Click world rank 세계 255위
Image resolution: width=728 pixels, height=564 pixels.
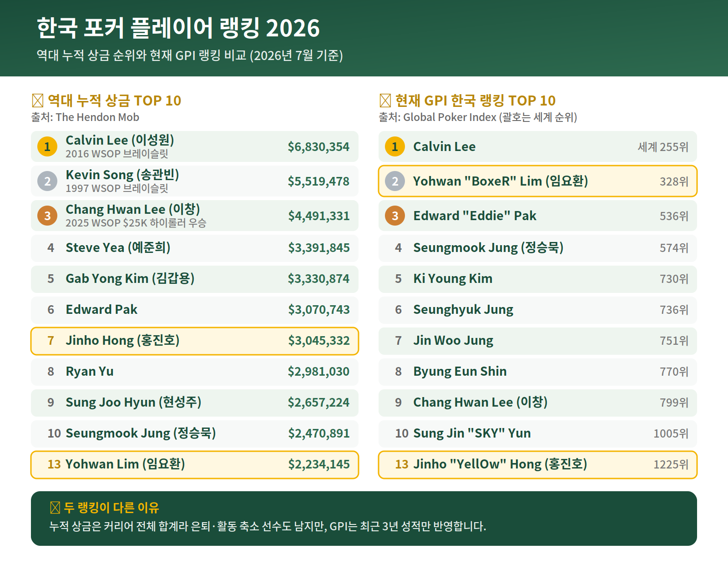[x=663, y=147]
